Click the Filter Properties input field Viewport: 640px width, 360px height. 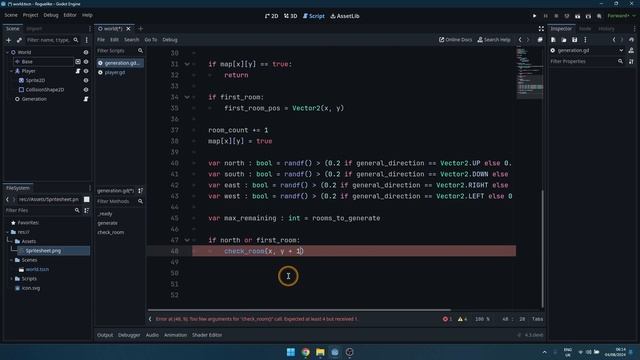(587, 61)
